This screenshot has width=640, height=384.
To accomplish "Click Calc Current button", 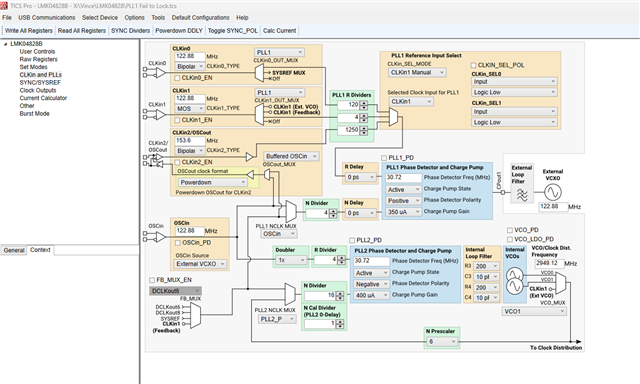I will pos(280,31).
